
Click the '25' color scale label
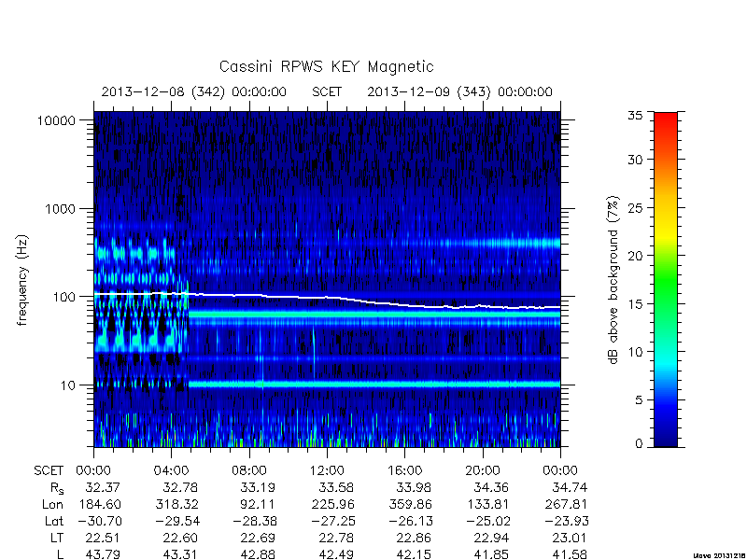[635, 208]
